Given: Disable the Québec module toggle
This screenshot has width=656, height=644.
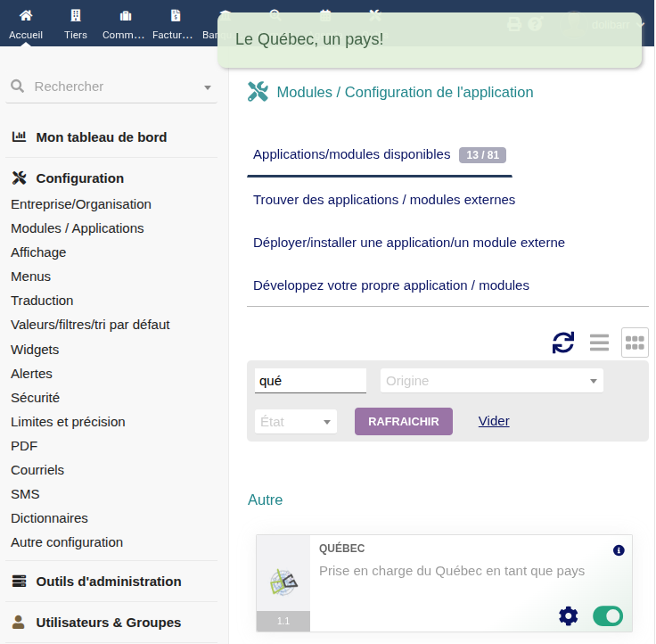Looking at the screenshot, I should pos(608,615).
